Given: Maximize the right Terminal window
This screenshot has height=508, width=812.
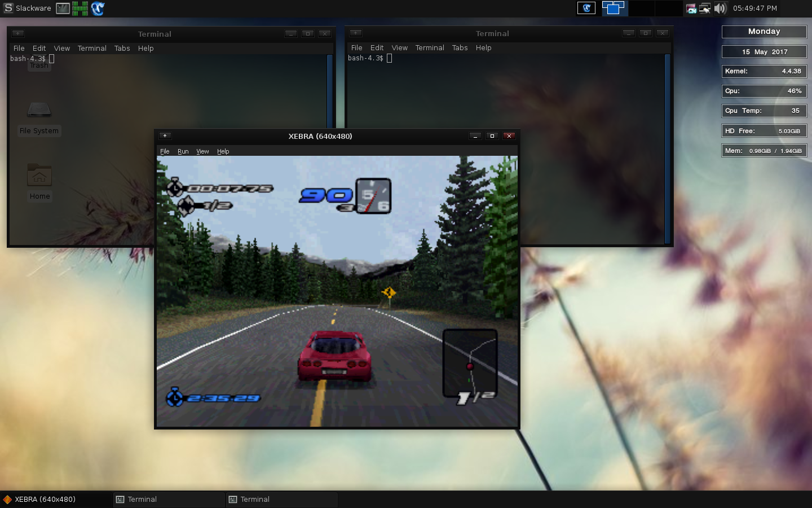Looking at the screenshot, I should tap(646, 33).
